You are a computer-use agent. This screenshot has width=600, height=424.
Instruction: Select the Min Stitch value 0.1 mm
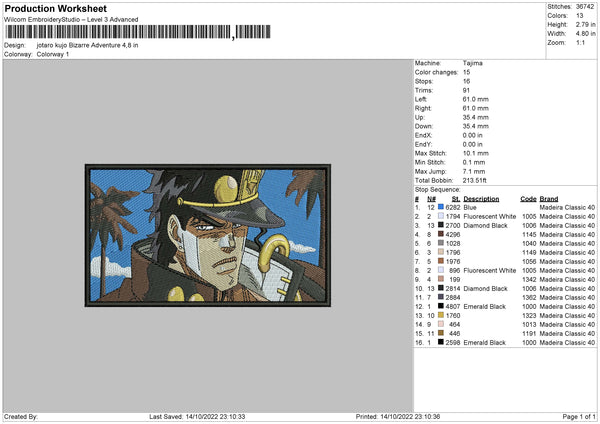pos(474,162)
